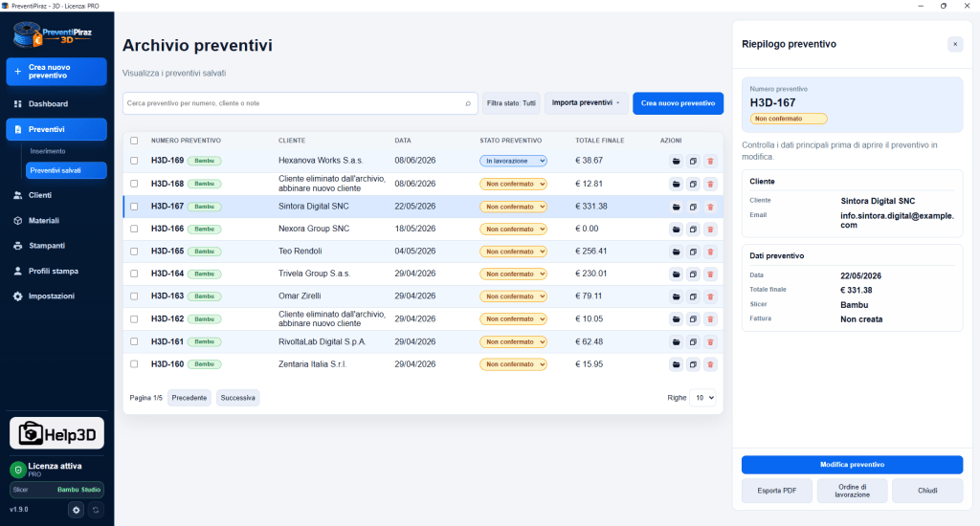The image size is (980, 526).
Task: Open the Help3D logo button
Action: pos(56,433)
